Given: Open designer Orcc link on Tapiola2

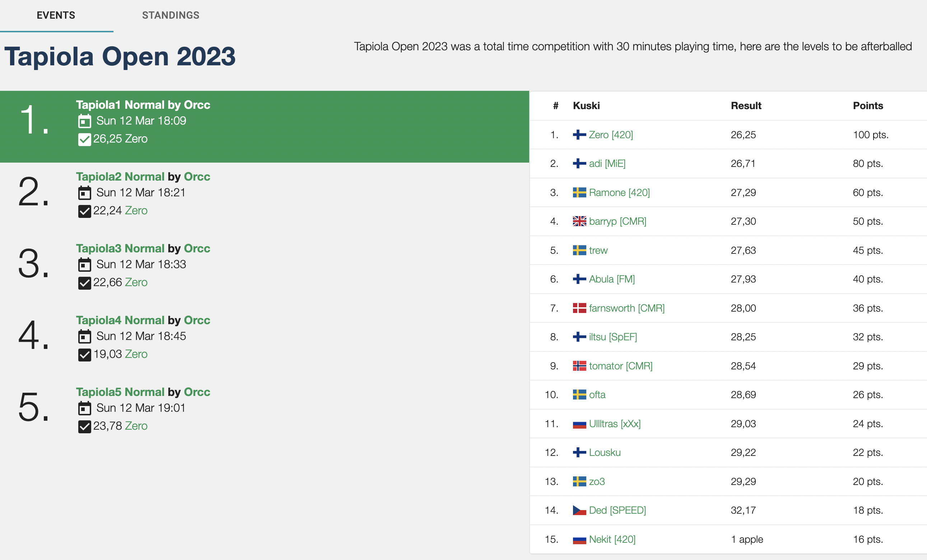Looking at the screenshot, I should [197, 177].
